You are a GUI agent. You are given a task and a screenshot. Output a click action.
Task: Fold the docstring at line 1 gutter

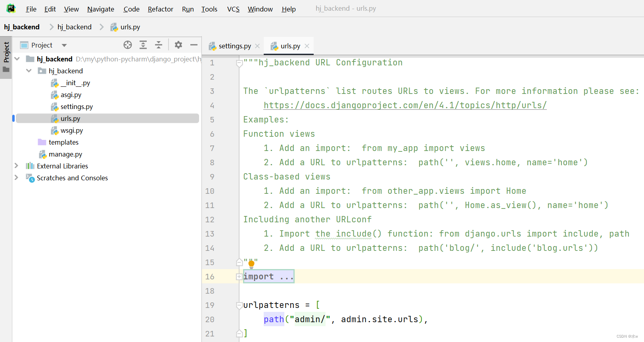(239, 63)
